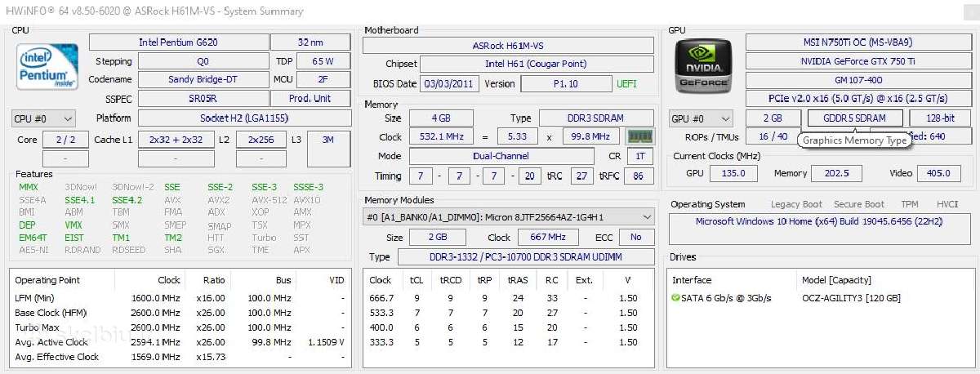
Task: Click the GPU clock value 135.0
Action: click(733, 173)
